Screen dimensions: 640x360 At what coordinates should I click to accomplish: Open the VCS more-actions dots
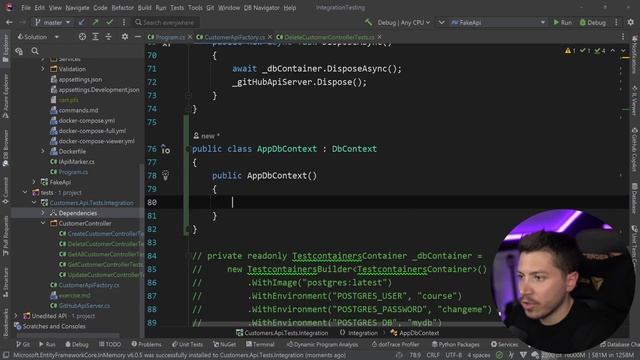(124, 22)
